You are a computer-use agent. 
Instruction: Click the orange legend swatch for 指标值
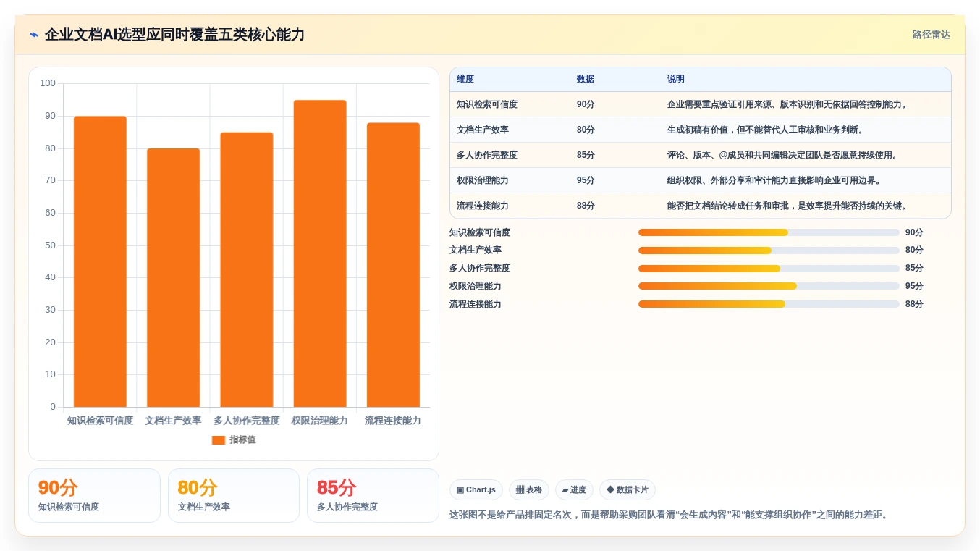(219, 440)
